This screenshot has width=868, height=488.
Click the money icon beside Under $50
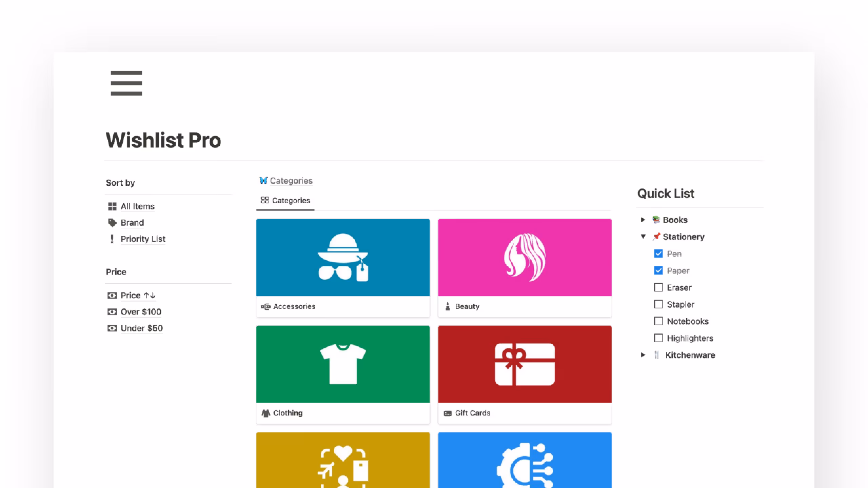(112, 328)
